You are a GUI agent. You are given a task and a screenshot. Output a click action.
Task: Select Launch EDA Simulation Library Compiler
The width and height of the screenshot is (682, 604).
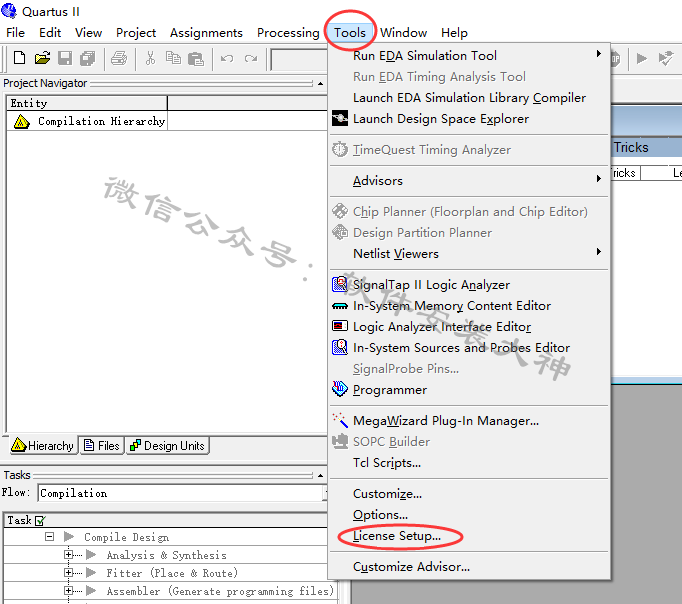click(x=469, y=97)
